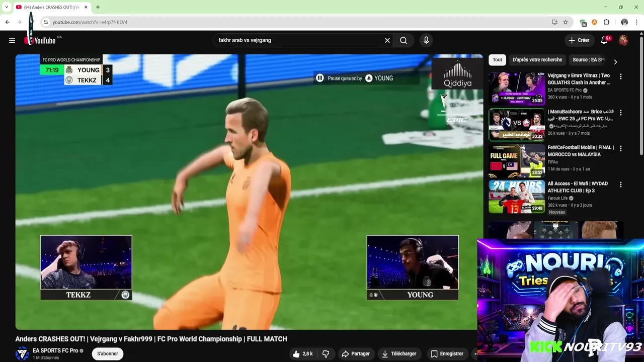644x362 pixels.
Task: Clear the search query with the X
Action: pos(387,40)
